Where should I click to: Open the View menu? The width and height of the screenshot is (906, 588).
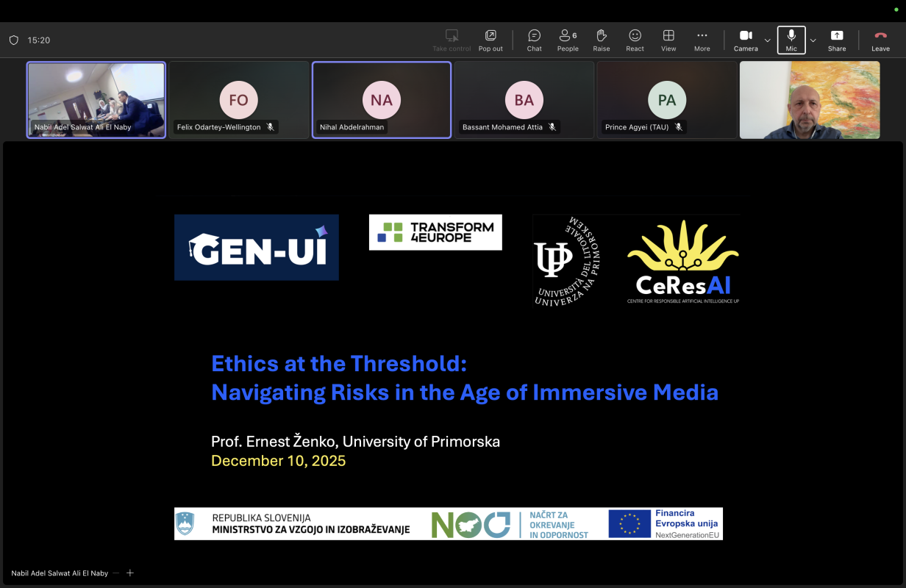coord(668,40)
